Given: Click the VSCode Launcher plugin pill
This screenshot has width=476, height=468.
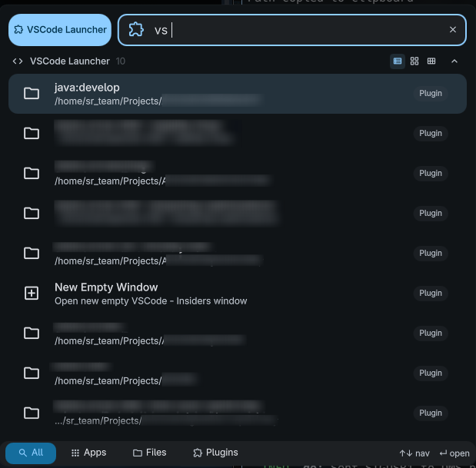Looking at the screenshot, I should pos(60,30).
